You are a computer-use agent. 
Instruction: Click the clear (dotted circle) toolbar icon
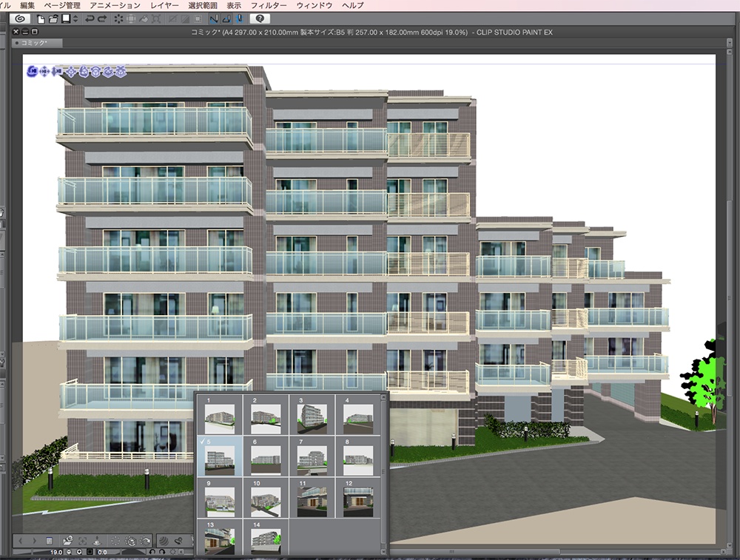pos(118,19)
